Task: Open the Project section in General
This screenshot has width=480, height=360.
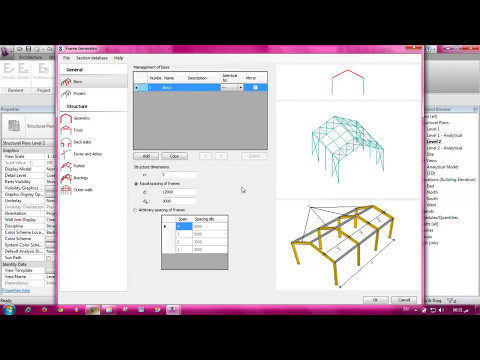Action: [93, 94]
